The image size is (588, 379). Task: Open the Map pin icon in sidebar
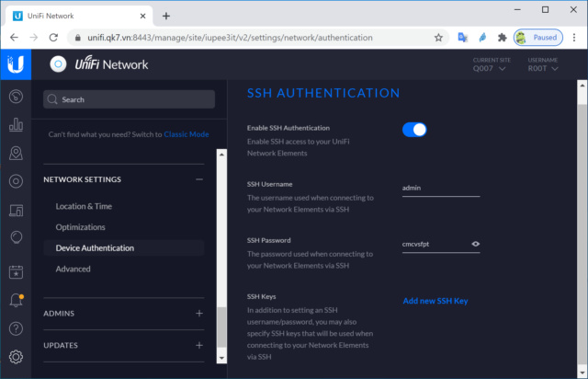click(x=16, y=153)
